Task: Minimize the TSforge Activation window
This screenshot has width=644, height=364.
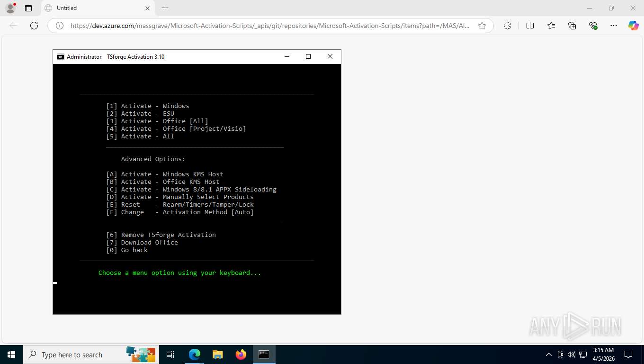Action: coord(286,56)
